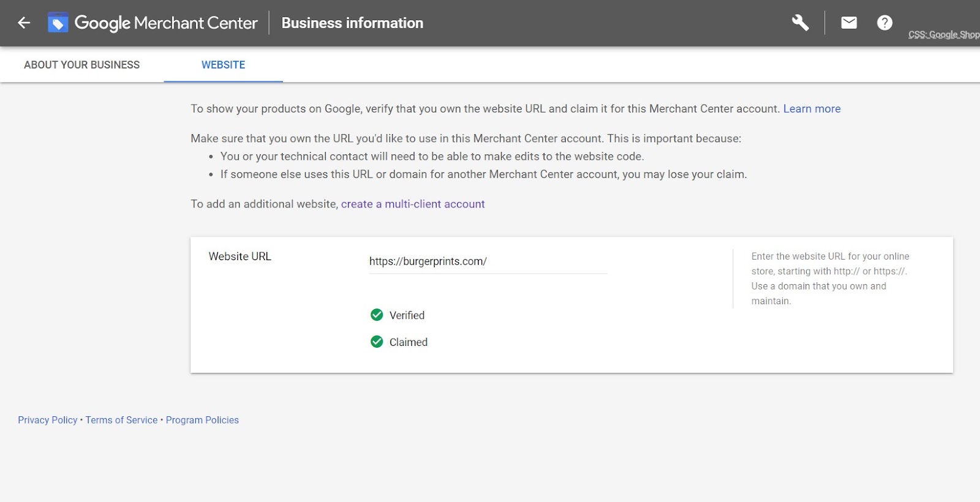Open the Program Policies link
The image size is (980, 502).
point(202,420)
